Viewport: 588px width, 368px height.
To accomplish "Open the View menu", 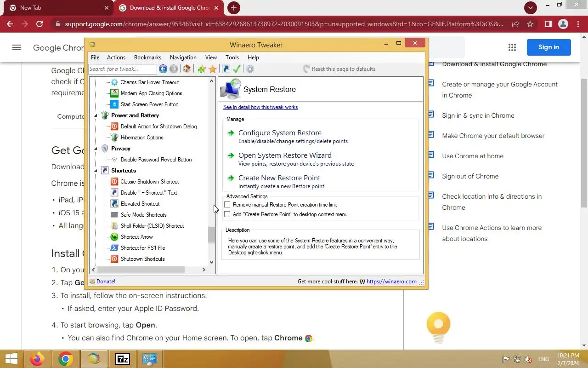I will (x=211, y=57).
